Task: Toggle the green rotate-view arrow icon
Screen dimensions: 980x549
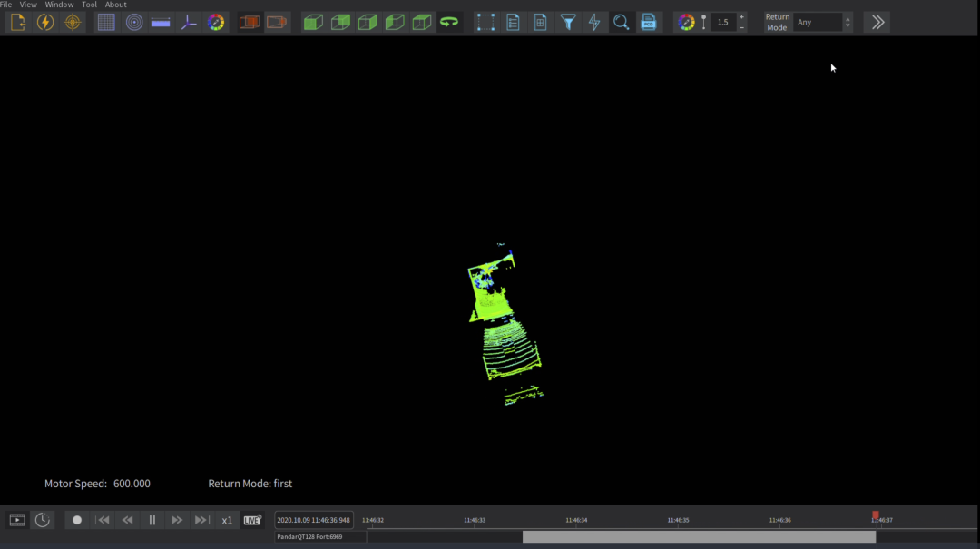Action: click(449, 23)
